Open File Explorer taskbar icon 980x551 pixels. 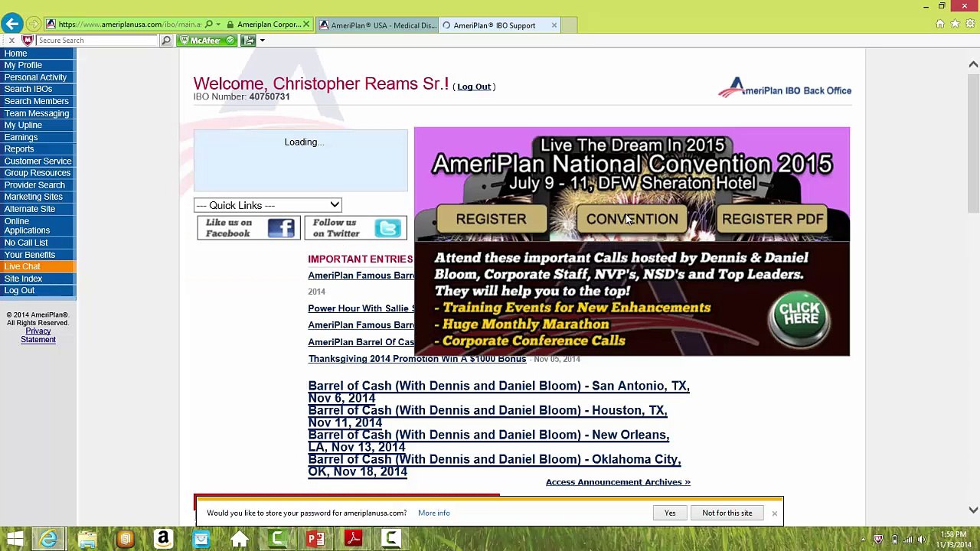[x=87, y=540]
